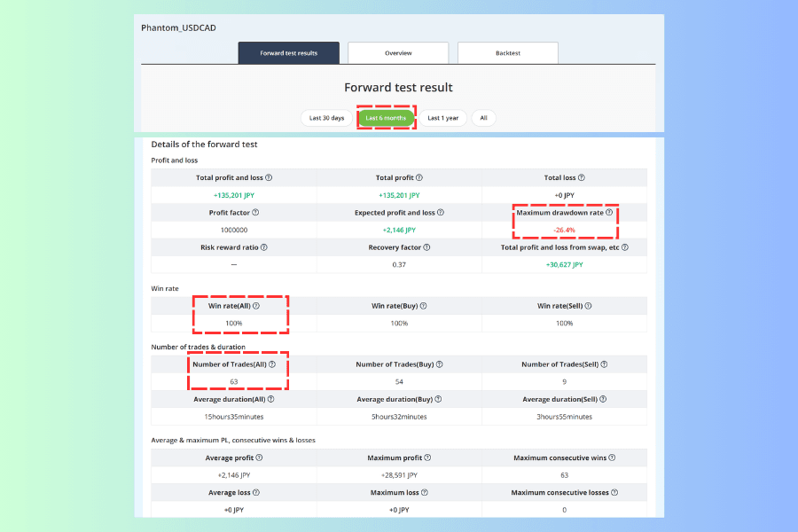Click help icon beside Number of Trades(All)
798x532 pixels.
tap(272, 364)
